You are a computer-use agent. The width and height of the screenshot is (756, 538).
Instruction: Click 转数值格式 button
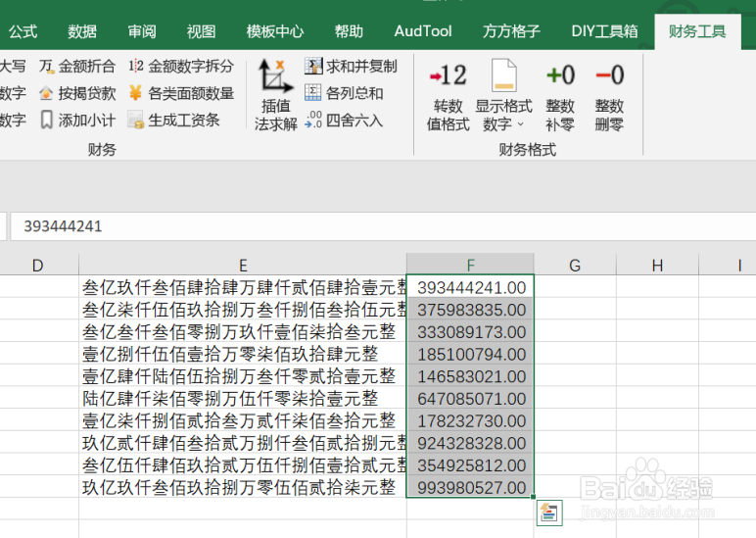pos(448,95)
